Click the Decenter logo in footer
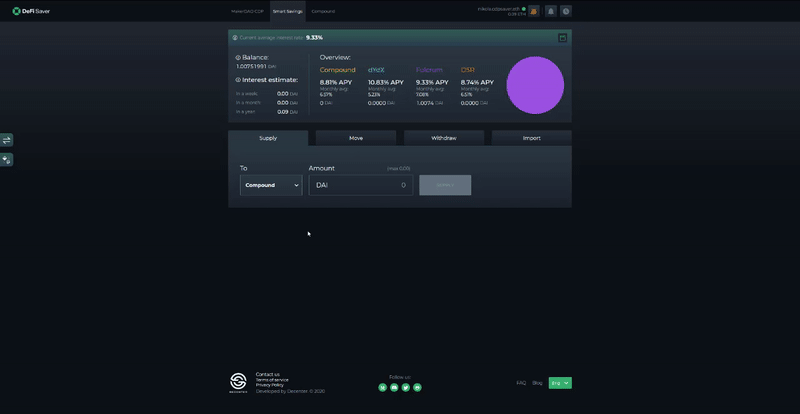The image size is (800, 414). pos(238,383)
